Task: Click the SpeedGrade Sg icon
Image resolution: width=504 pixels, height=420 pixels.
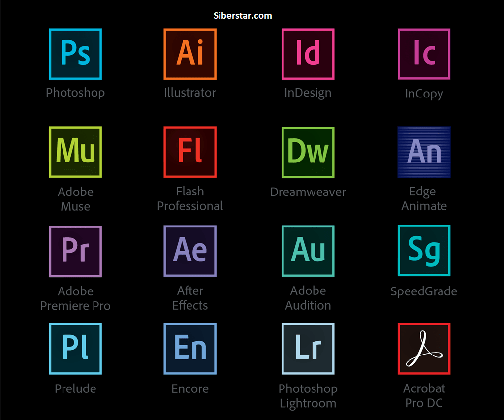Action: tap(424, 251)
